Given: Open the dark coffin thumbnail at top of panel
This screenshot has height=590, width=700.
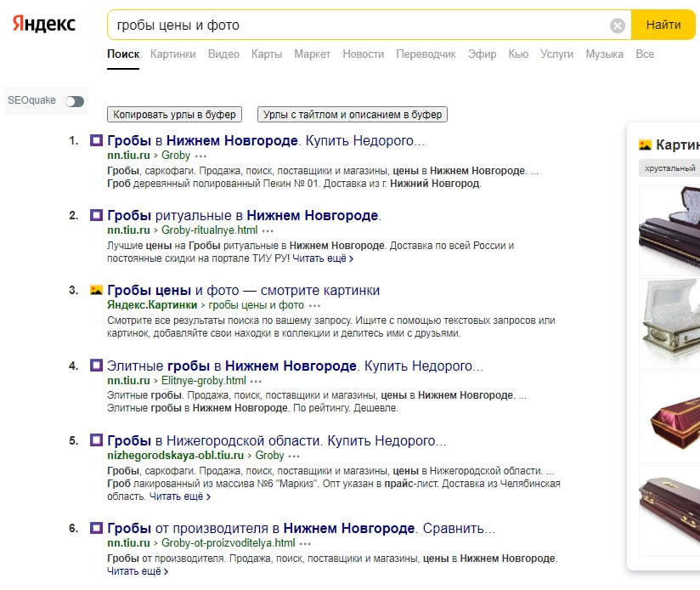Looking at the screenshot, I should click(669, 230).
